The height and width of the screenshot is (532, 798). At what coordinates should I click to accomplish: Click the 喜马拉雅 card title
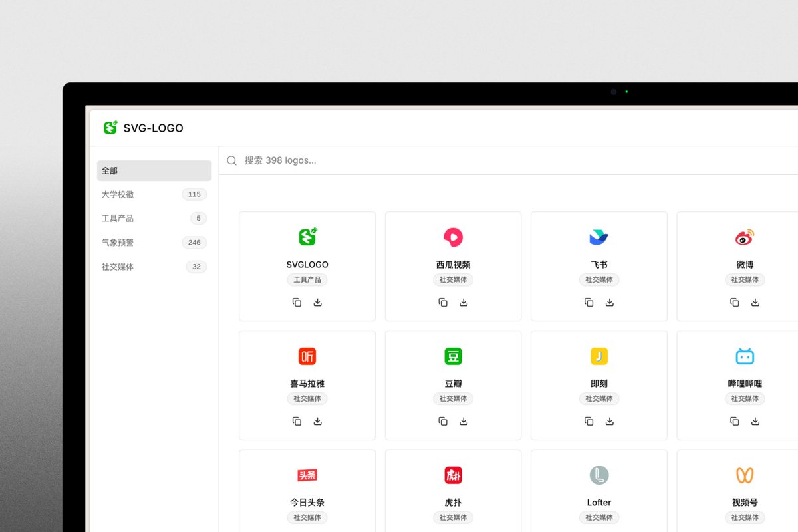click(x=307, y=384)
